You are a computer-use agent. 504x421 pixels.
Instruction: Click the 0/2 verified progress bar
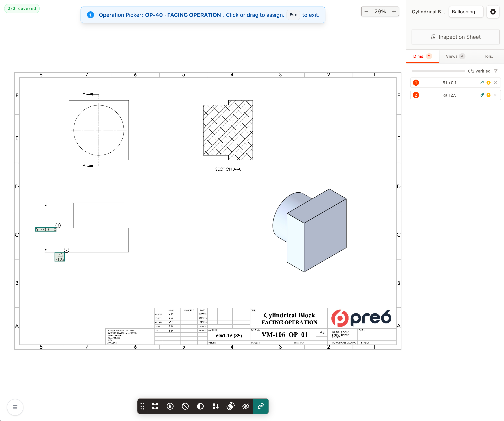point(438,71)
